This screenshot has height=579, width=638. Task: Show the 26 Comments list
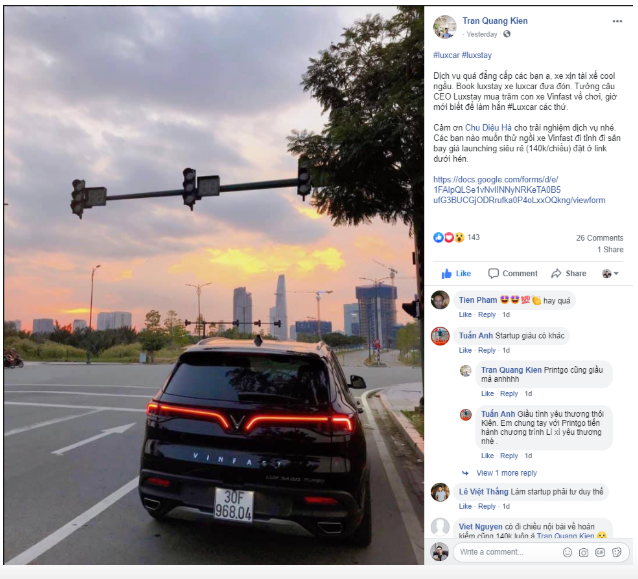(x=599, y=238)
